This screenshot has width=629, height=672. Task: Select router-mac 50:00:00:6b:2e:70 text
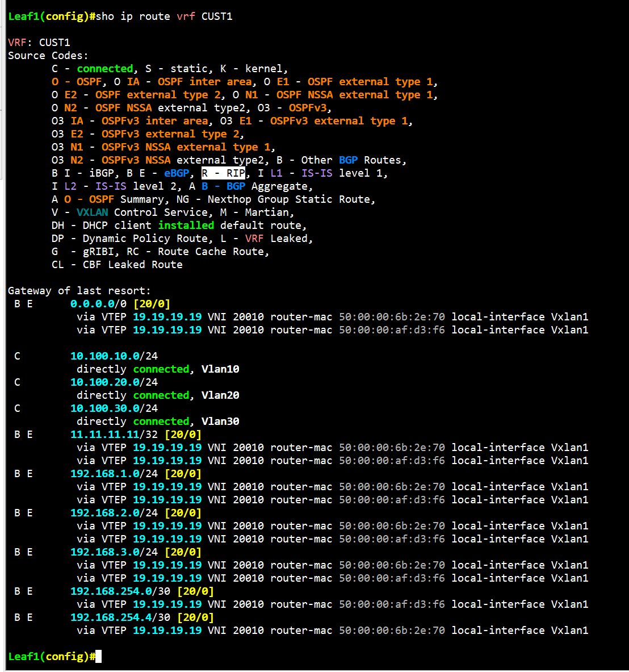392,316
